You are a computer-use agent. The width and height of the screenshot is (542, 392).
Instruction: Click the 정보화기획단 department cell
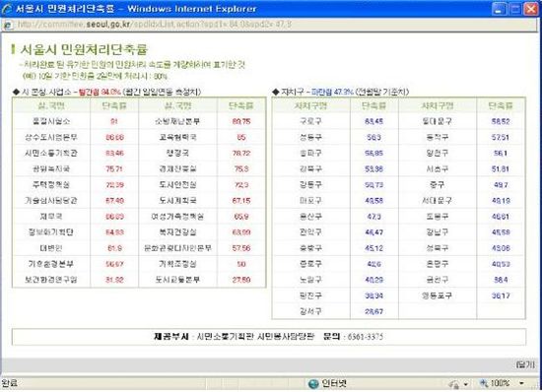pos(51,232)
